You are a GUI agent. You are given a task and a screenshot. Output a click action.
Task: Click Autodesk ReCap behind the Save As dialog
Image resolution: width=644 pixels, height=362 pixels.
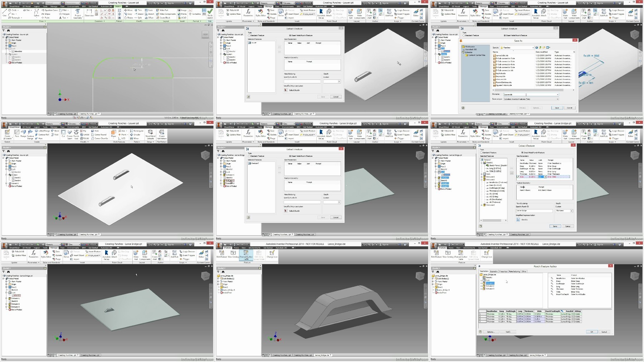[x=536, y=14]
